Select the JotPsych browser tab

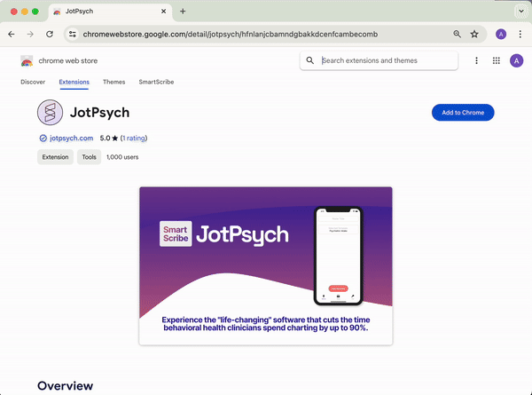tap(110, 12)
